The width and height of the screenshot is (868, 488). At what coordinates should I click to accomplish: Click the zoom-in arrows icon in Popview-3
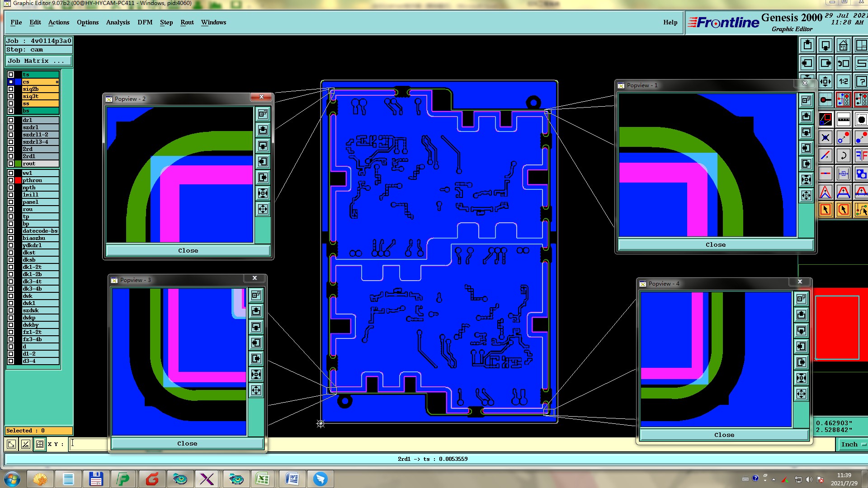(x=256, y=374)
